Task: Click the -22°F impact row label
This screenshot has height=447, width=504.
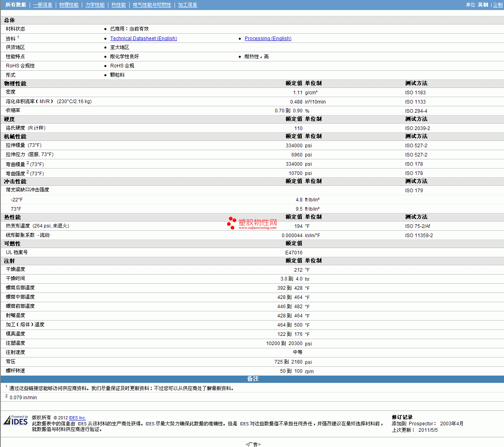Action: (x=17, y=200)
